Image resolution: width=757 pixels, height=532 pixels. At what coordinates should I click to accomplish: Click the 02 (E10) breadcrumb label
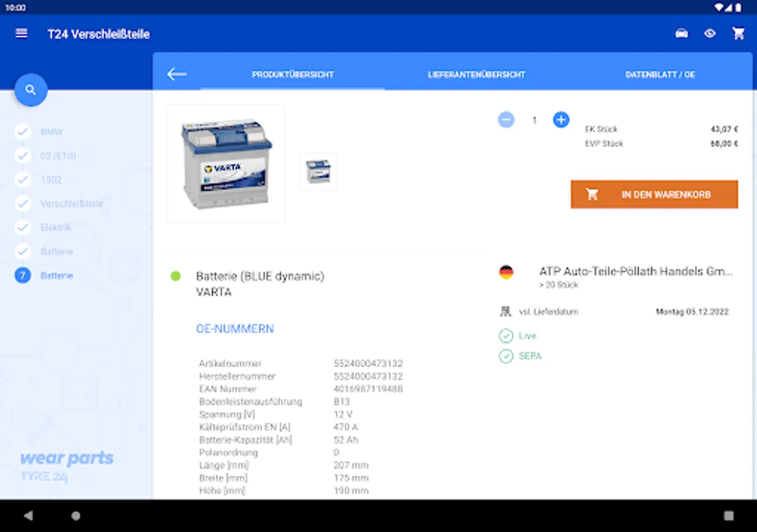58,156
